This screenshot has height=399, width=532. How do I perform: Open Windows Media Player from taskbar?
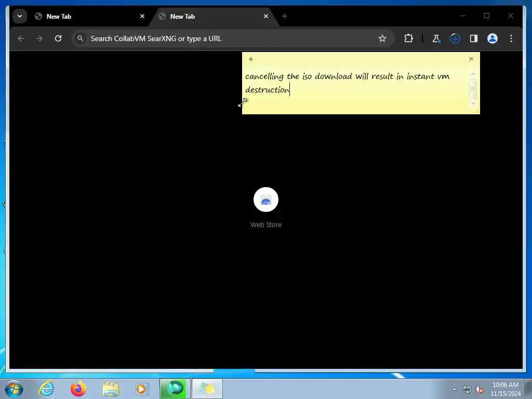(x=142, y=389)
